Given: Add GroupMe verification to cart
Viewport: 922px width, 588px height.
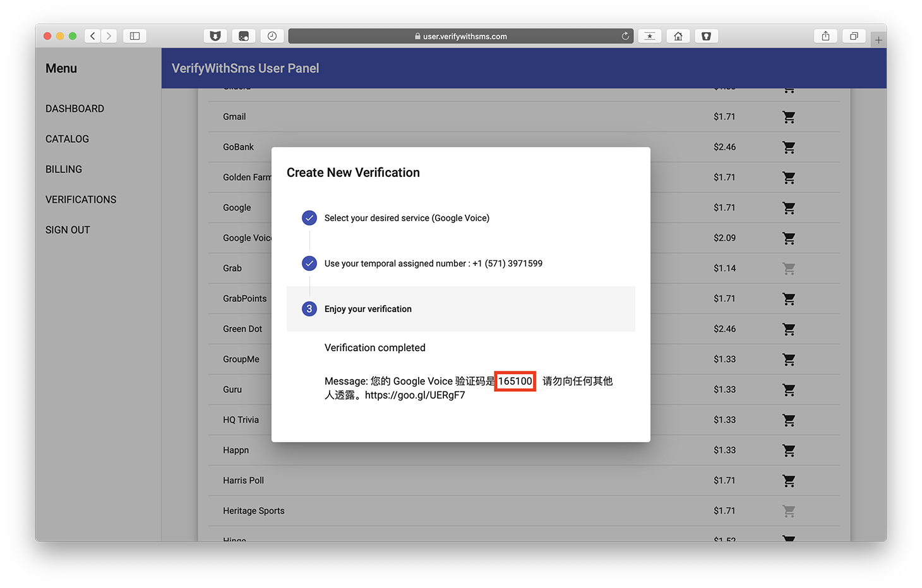Looking at the screenshot, I should (x=789, y=359).
